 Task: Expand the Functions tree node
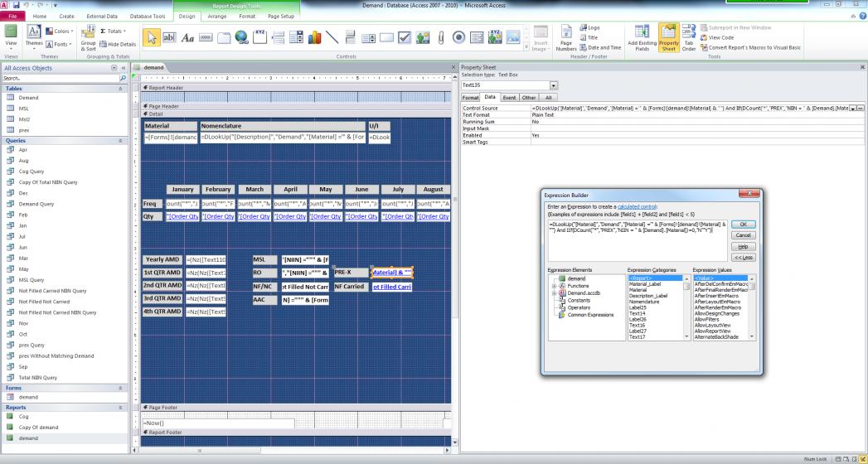[551, 285]
